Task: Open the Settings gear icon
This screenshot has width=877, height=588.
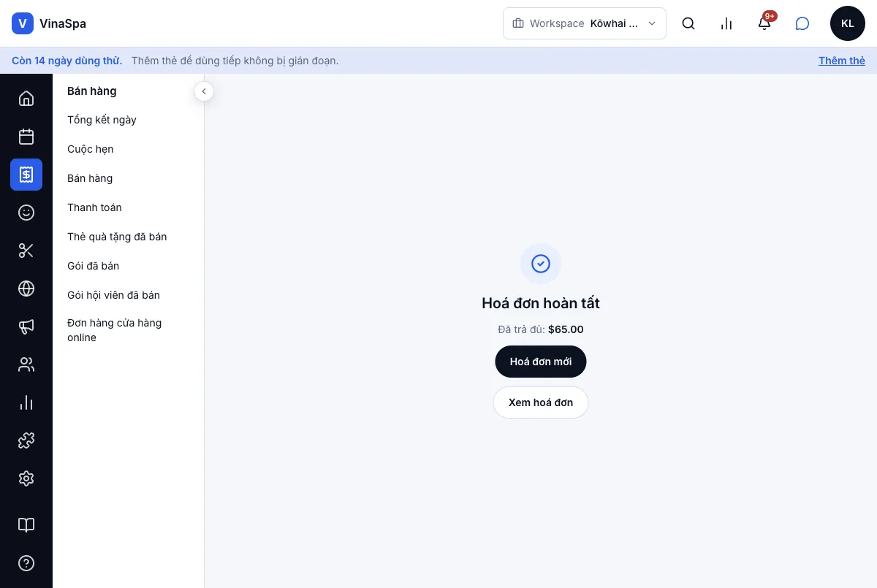Action: point(26,478)
